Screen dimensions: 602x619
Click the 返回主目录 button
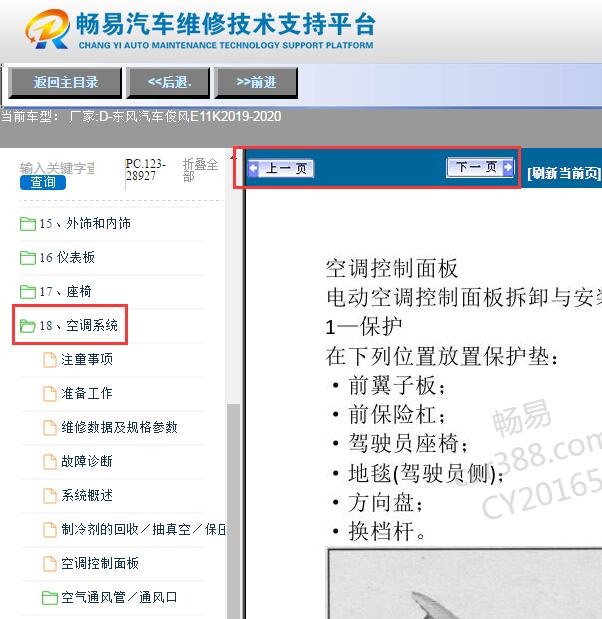pos(65,83)
